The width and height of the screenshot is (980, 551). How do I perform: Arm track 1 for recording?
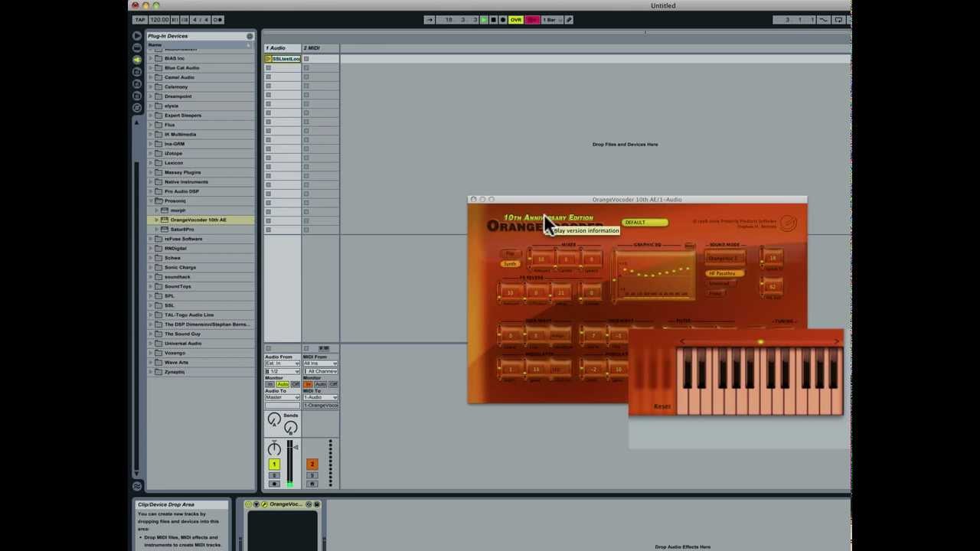(x=274, y=484)
